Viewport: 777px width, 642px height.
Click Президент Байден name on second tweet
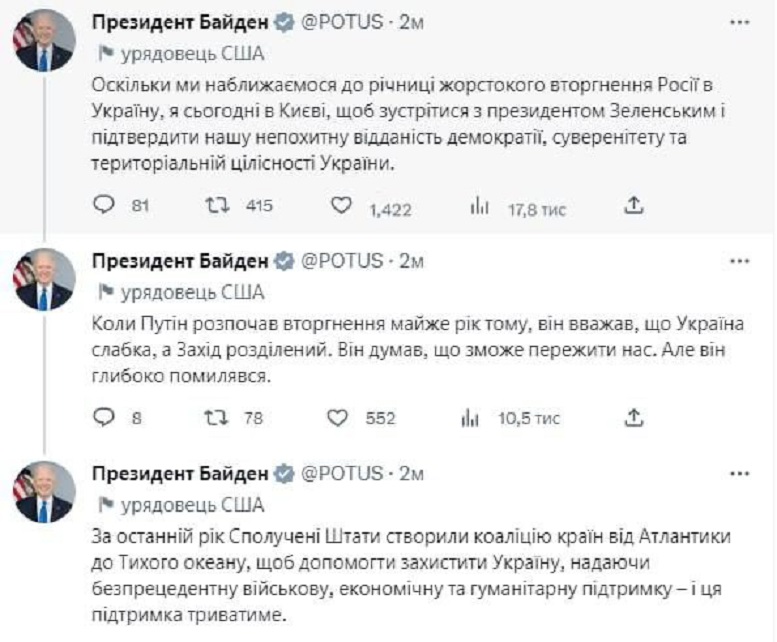pos(179,261)
